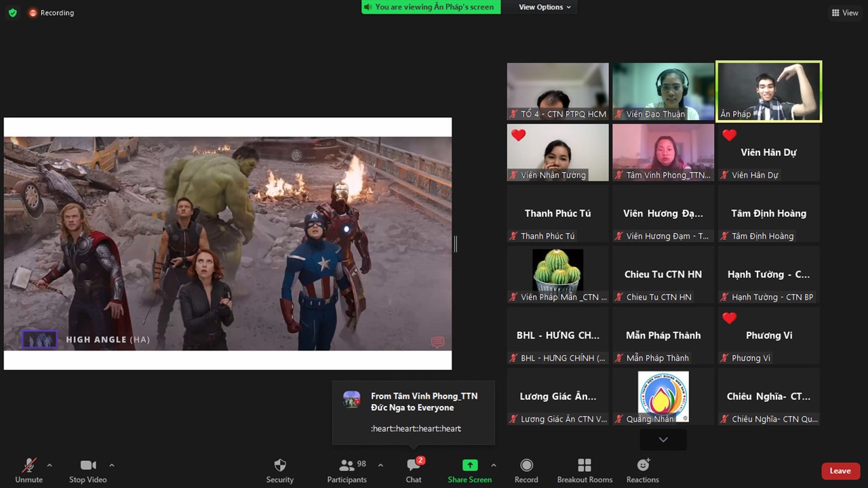Select Viên Nhẫn Tường's video tile

point(558,152)
